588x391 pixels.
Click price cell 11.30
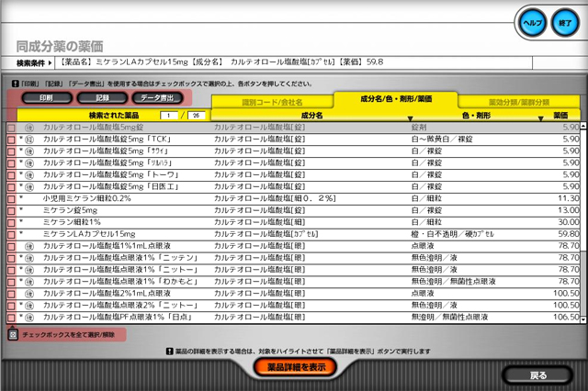pyautogui.click(x=569, y=198)
